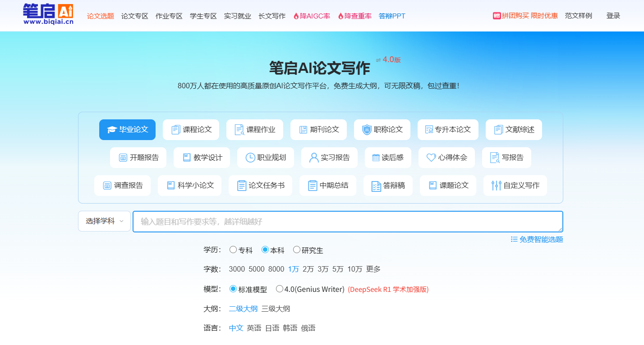Screen dimensions: 644x345
Task: Select the 科学小论文 book icon
Action: (170, 185)
